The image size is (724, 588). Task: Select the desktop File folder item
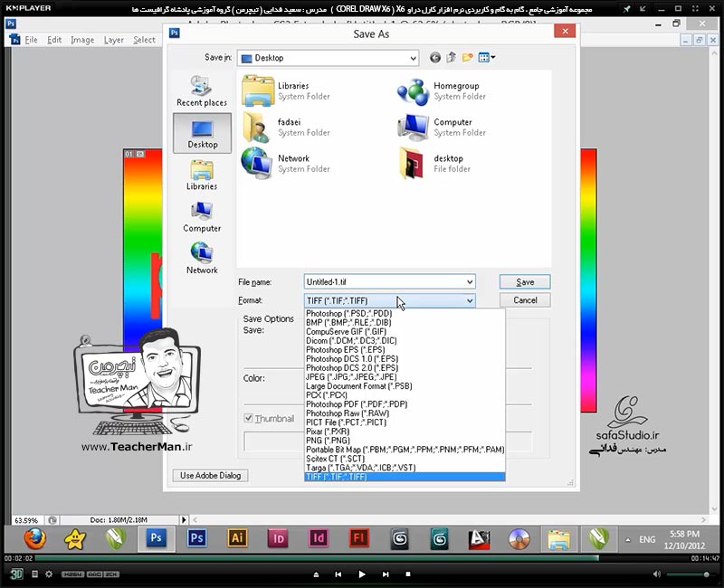[435, 164]
